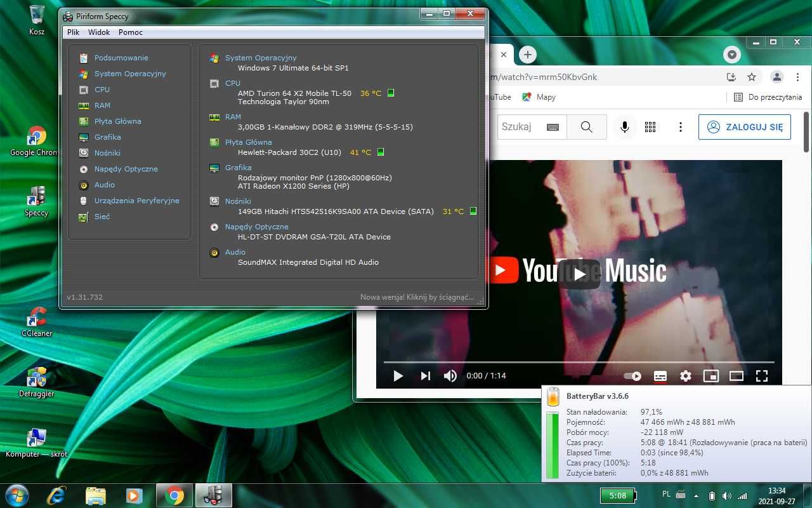812x508 pixels.
Task: Click Speccy version number v1.31.732
Action: click(84, 297)
